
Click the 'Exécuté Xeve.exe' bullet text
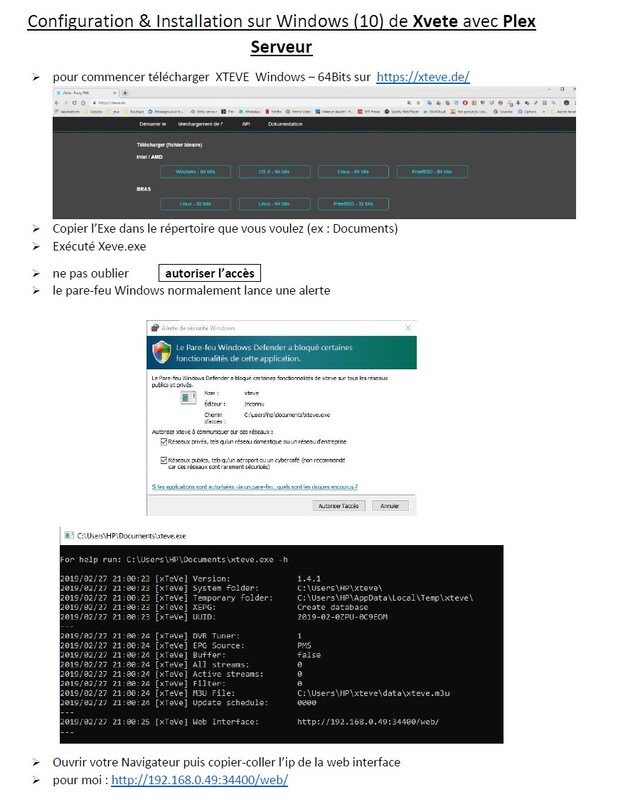tap(99, 246)
